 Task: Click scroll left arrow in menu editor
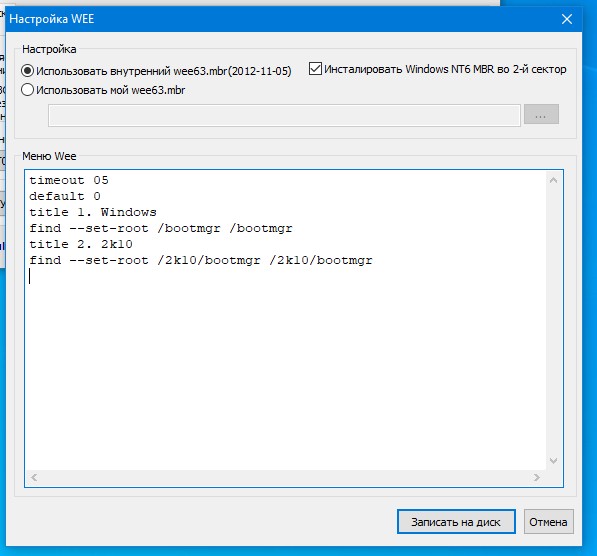tap(34, 477)
